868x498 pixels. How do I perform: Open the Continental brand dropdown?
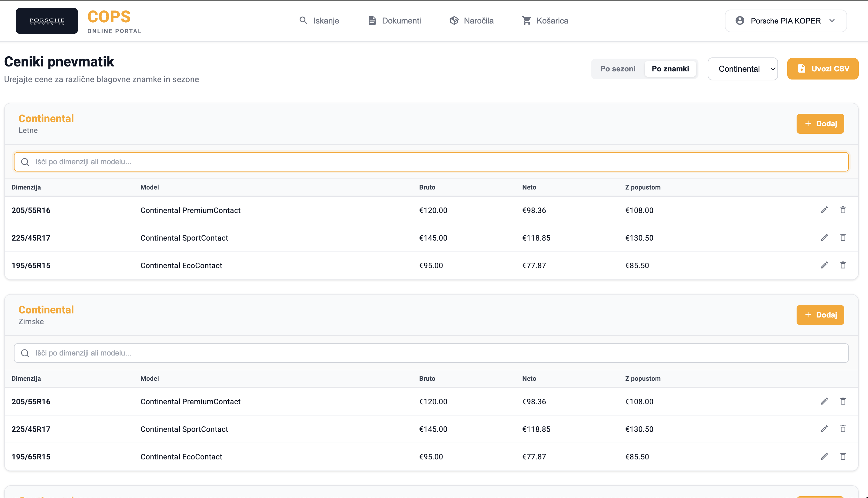tap(742, 69)
